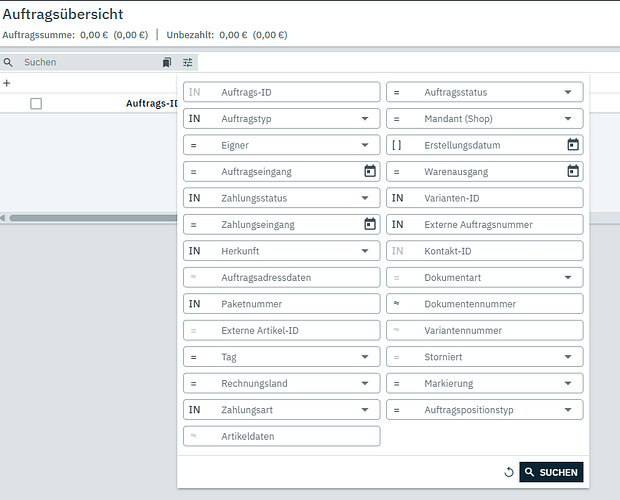The image size is (620, 500).
Task: Click the plus icon to add an entry
Action: (6, 83)
